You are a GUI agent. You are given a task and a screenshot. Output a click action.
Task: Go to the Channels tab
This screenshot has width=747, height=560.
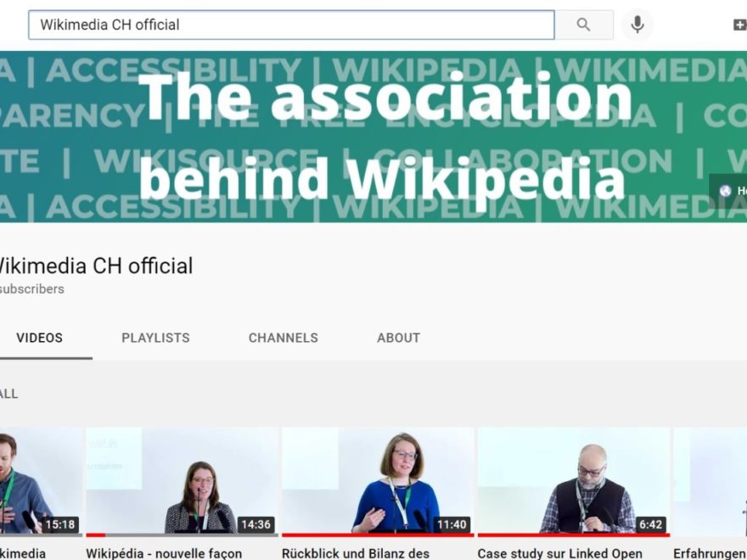point(283,338)
